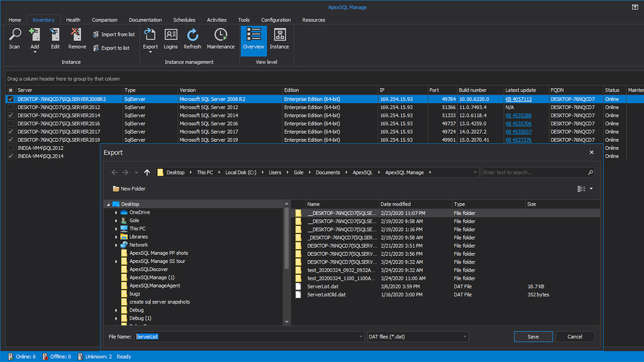Viewport: 644px width, 362px height.
Task: Create a New Folder
Action: tap(129, 189)
